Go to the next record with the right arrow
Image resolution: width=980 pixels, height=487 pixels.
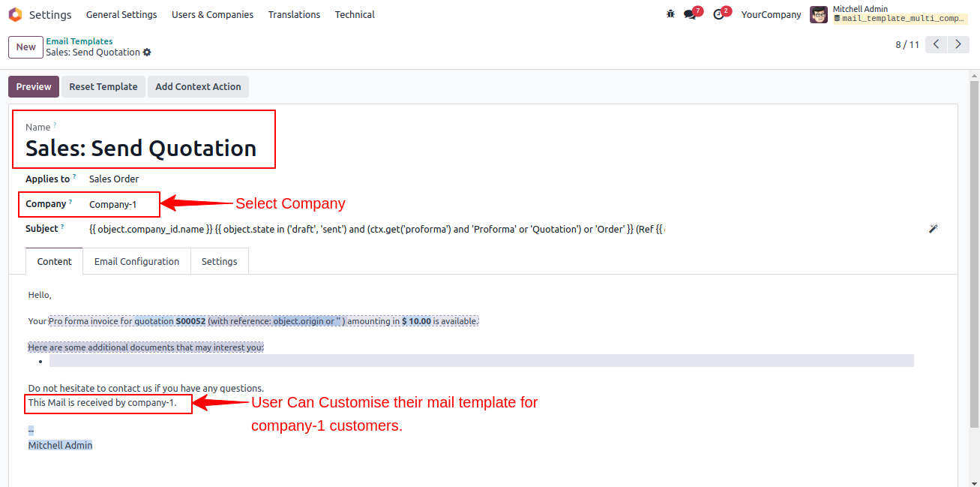pyautogui.click(x=958, y=44)
